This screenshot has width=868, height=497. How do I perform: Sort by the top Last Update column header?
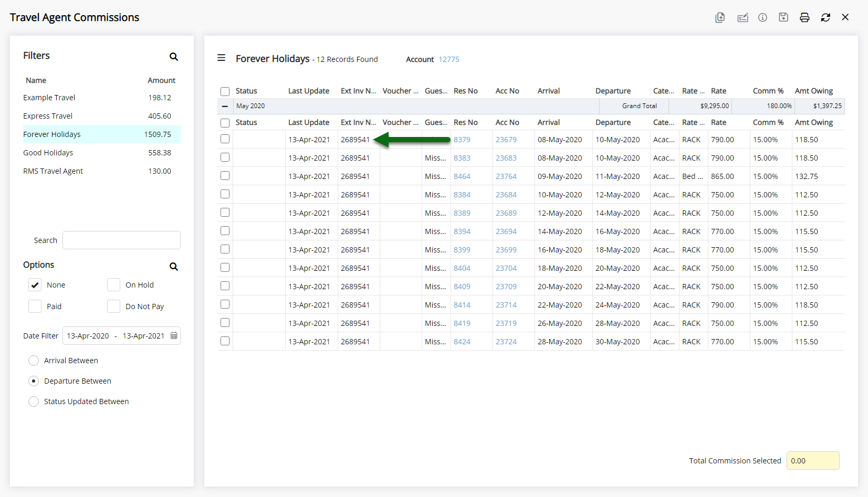pos(309,91)
